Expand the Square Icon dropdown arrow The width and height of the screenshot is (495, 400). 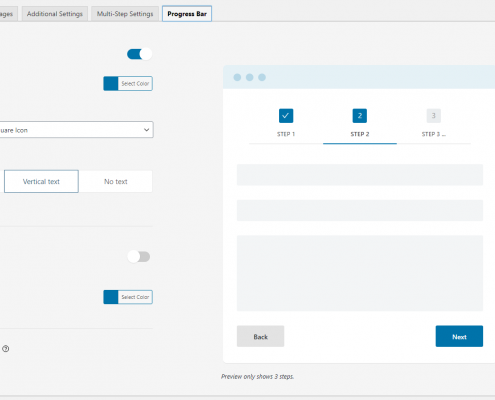click(146, 130)
